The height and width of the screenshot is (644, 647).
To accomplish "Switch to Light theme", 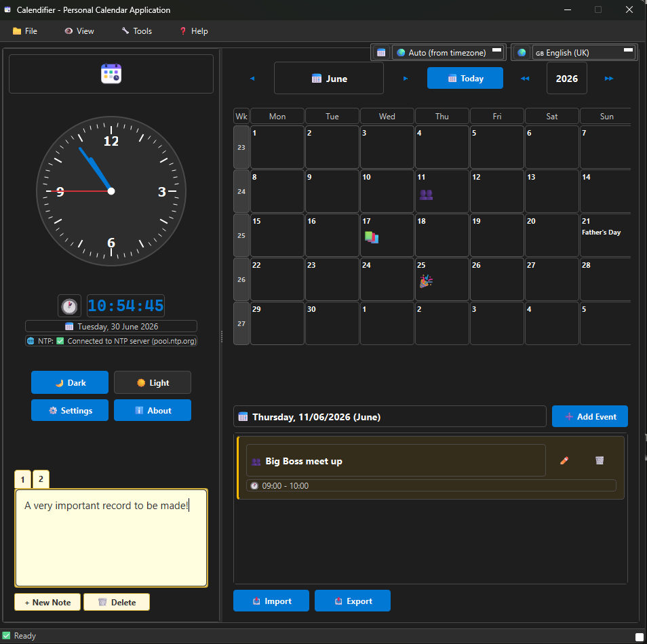I will [153, 382].
